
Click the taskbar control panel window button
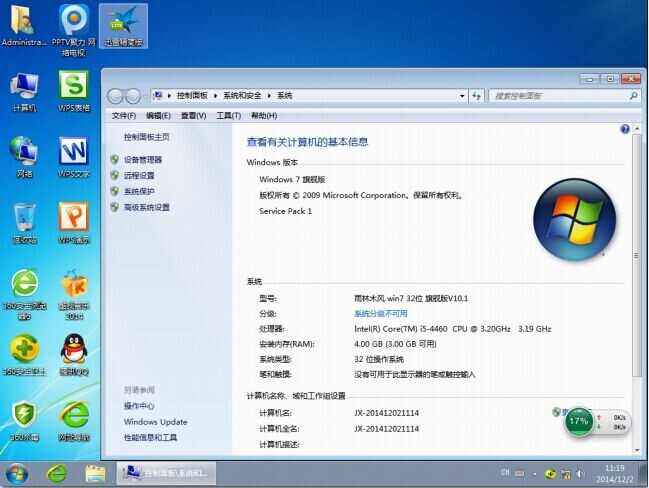166,474
